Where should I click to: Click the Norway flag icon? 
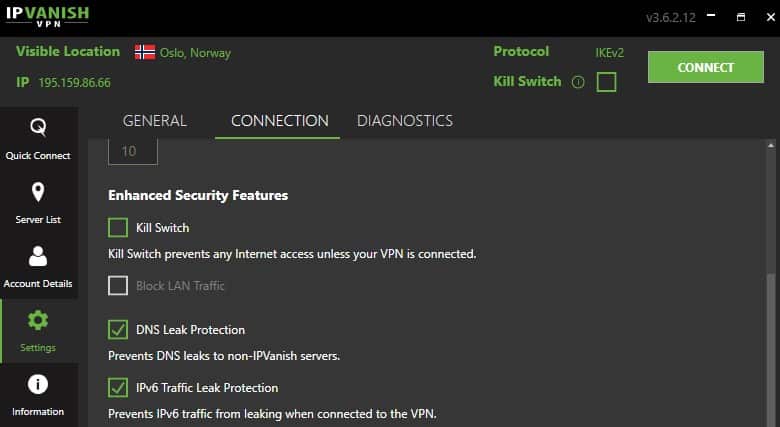(145, 52)
